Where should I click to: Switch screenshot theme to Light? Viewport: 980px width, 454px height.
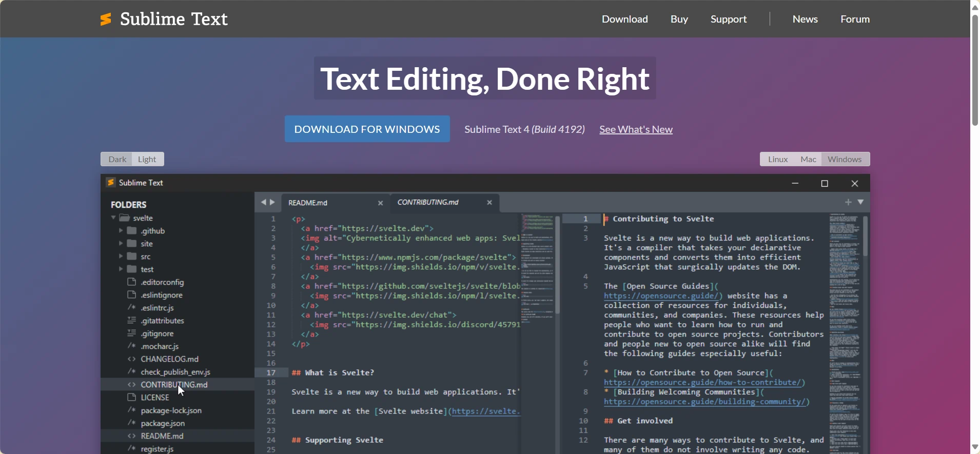coord(147,159)
